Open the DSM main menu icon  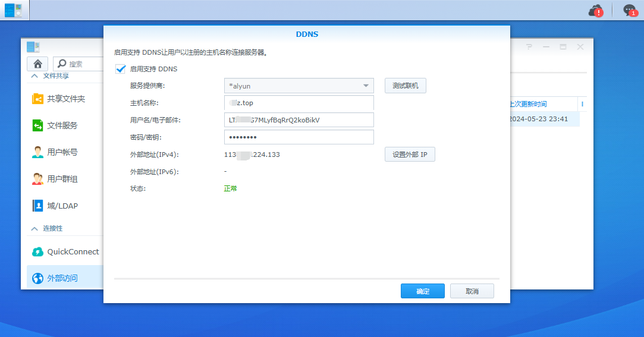coord(14,10)
